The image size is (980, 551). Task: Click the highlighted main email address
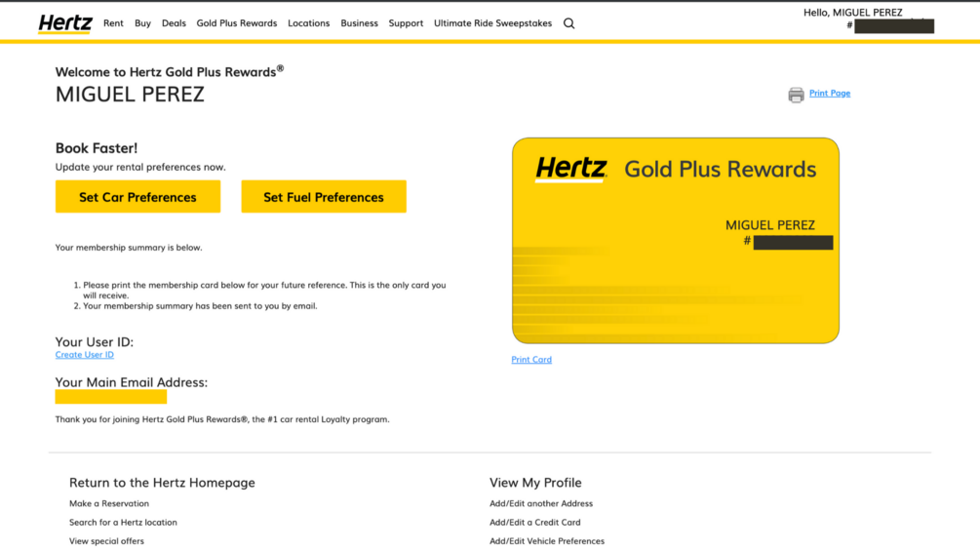point(110,397)
